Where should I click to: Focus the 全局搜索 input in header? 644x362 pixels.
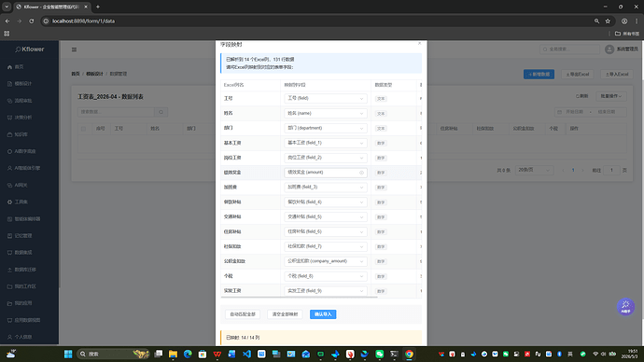coord(569,49)
